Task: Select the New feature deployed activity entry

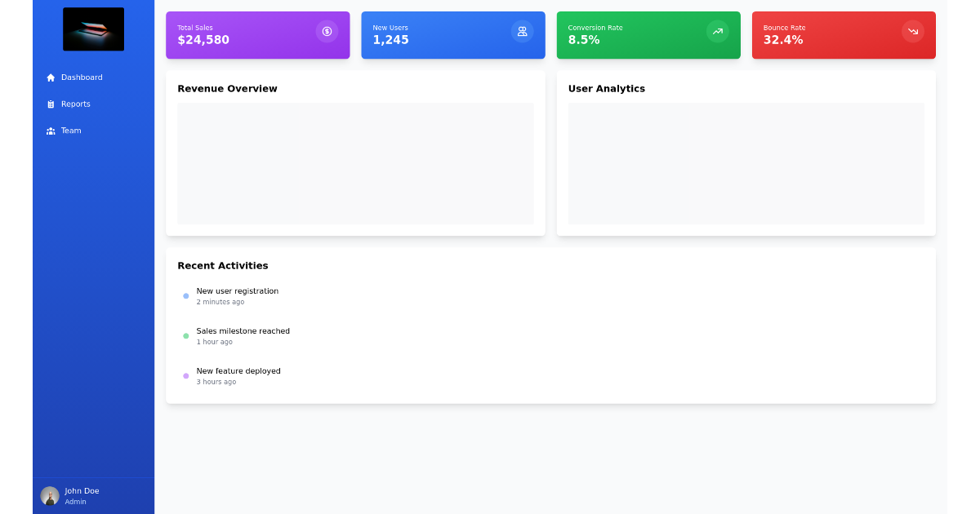Action: point(238,375)
